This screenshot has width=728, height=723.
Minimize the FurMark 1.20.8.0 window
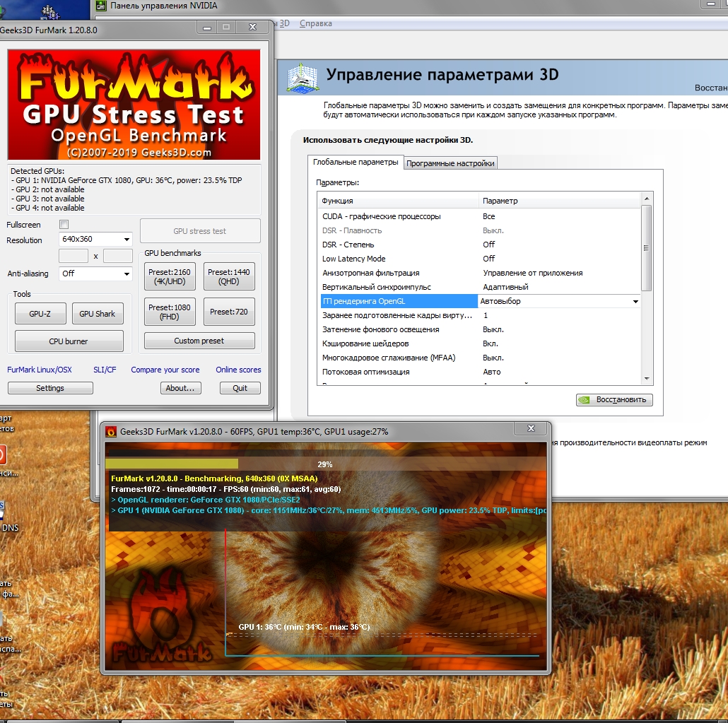tap(207, 28)
